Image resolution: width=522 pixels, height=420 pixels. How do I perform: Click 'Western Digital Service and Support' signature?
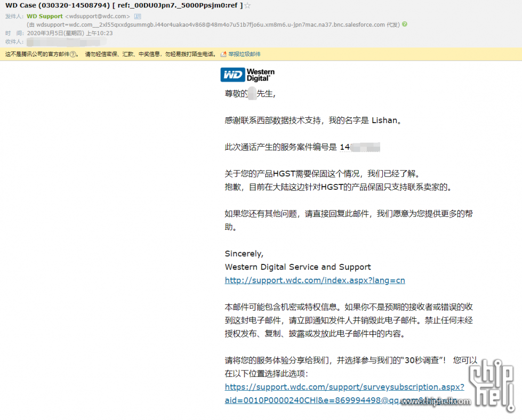(x=298, y=267)
